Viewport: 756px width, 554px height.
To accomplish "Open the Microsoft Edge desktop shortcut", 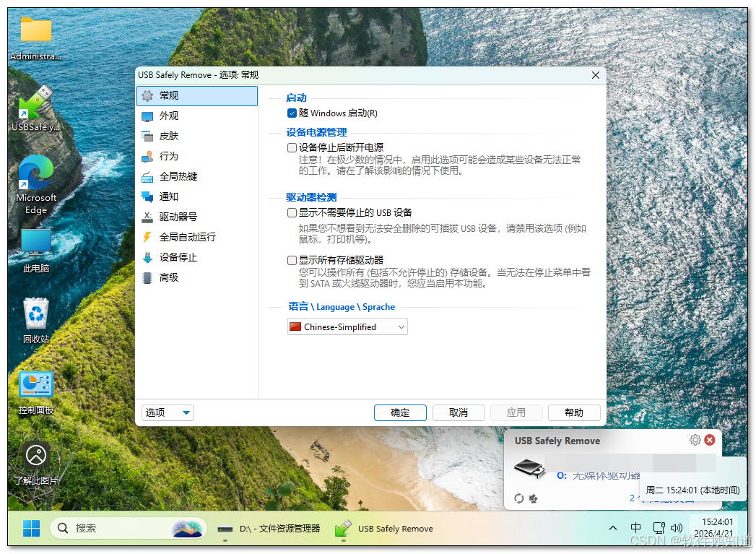I will click(x=35, y=185).
